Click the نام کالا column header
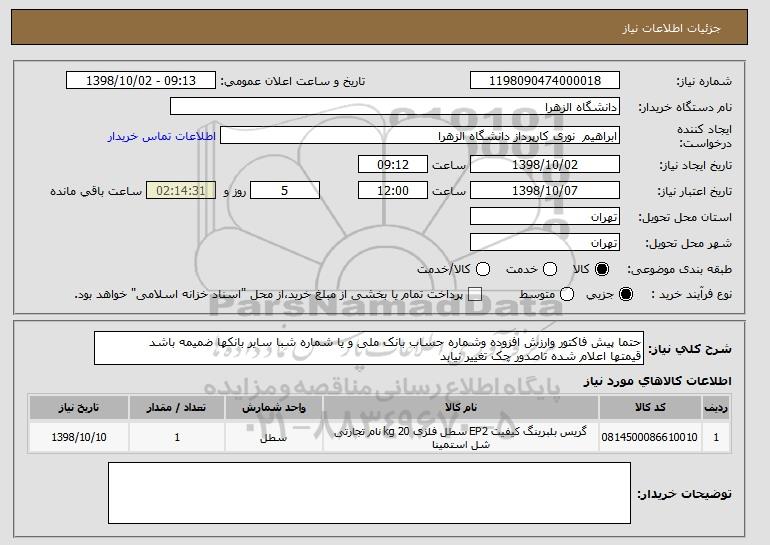Image resolution: width=770 pixels, height=545 pixels. tap(461, 408)
